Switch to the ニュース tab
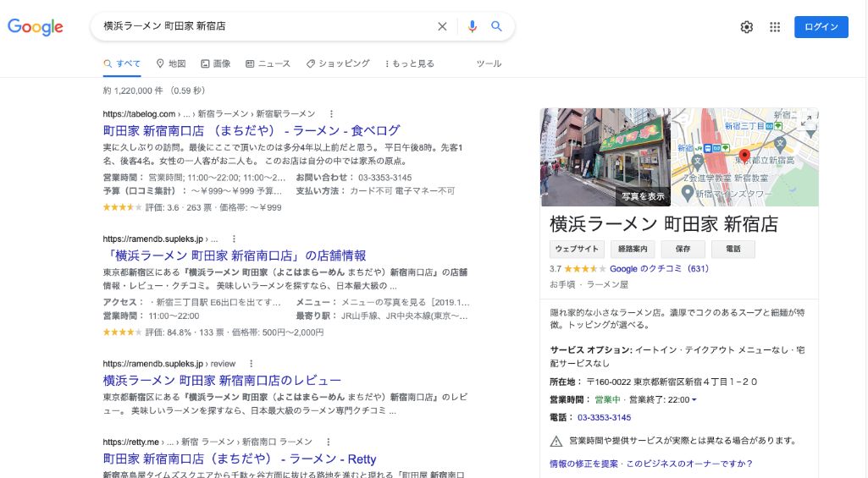 (268, 63)
